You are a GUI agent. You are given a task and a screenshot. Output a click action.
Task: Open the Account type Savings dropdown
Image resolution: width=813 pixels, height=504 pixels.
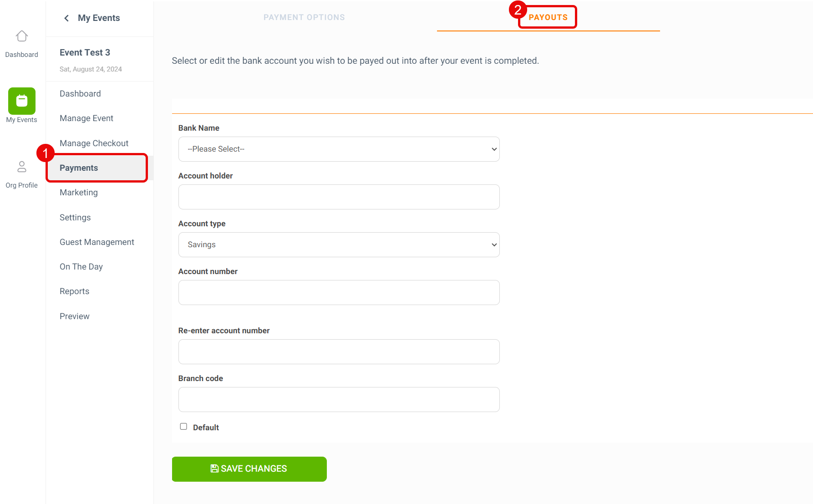click(339, 245)
